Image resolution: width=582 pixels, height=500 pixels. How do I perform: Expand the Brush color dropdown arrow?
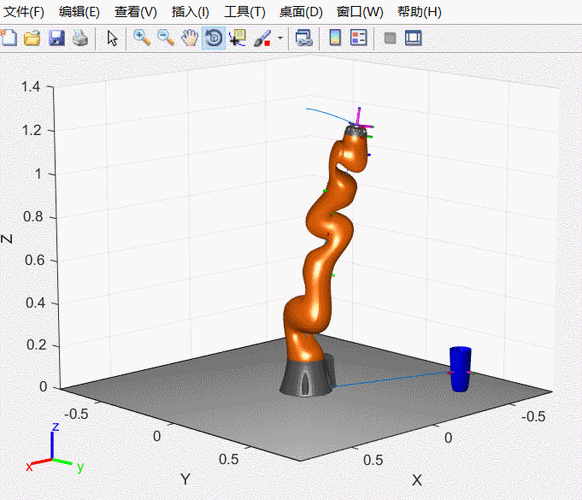[x=281, y=38]
